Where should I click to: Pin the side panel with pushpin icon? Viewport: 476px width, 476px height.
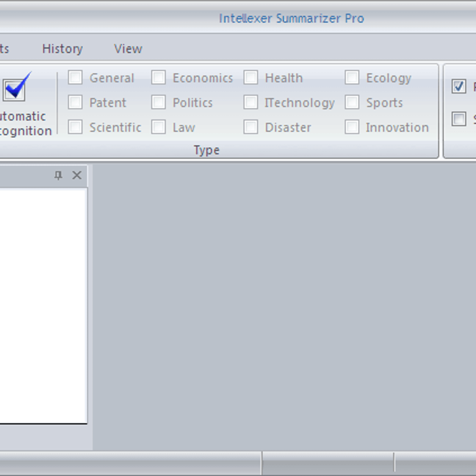(x=58, y=175)
